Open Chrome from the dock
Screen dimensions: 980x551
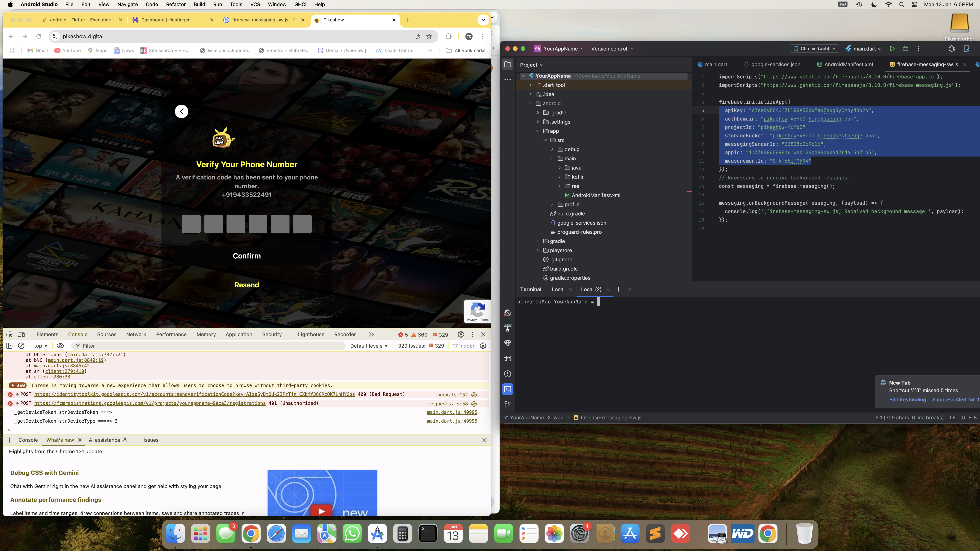coord(251,534)
